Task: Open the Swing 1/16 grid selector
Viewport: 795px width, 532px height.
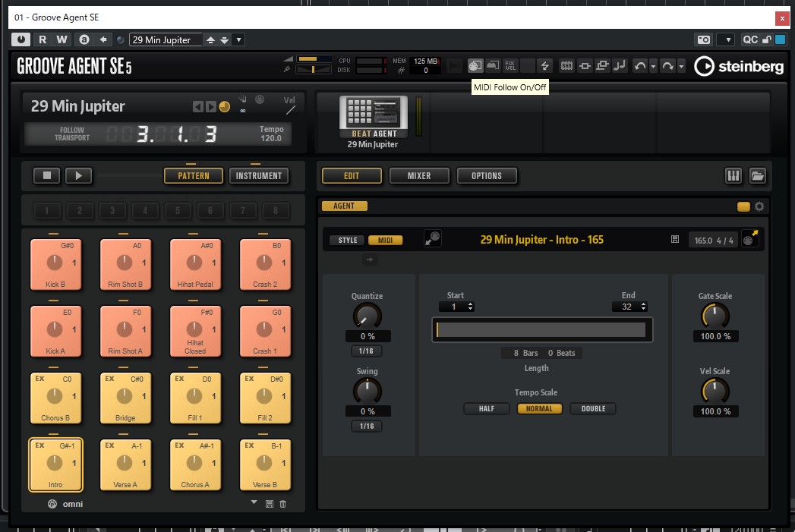Action: (x=367, y=426)
